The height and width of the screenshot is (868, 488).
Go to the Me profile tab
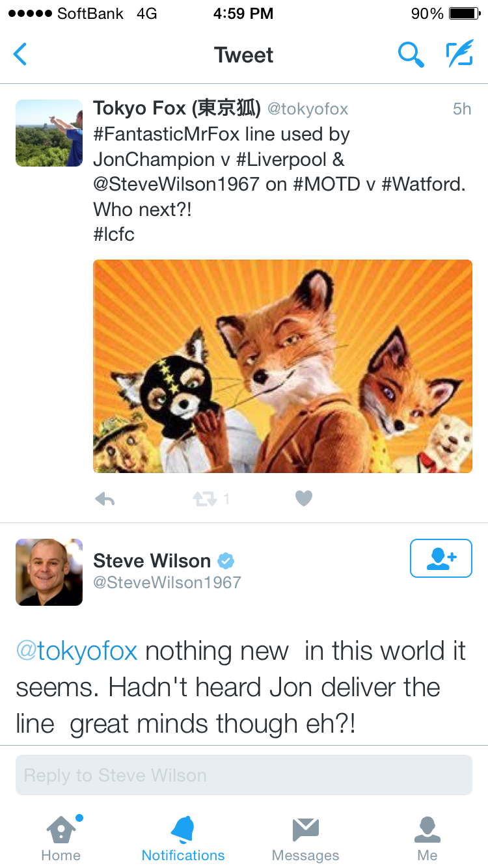[x=427, y=838]
